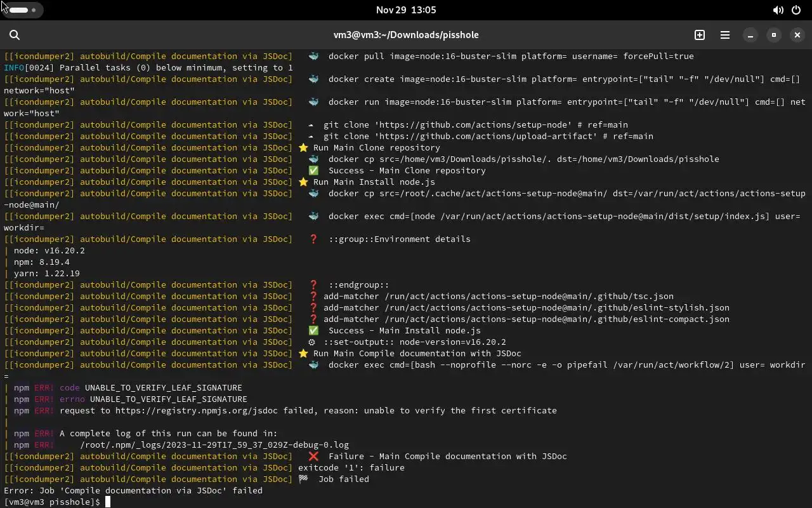Minimize the terminal window
The width and height of the screenshot is (812, 508).
click(x=750, y=35)
